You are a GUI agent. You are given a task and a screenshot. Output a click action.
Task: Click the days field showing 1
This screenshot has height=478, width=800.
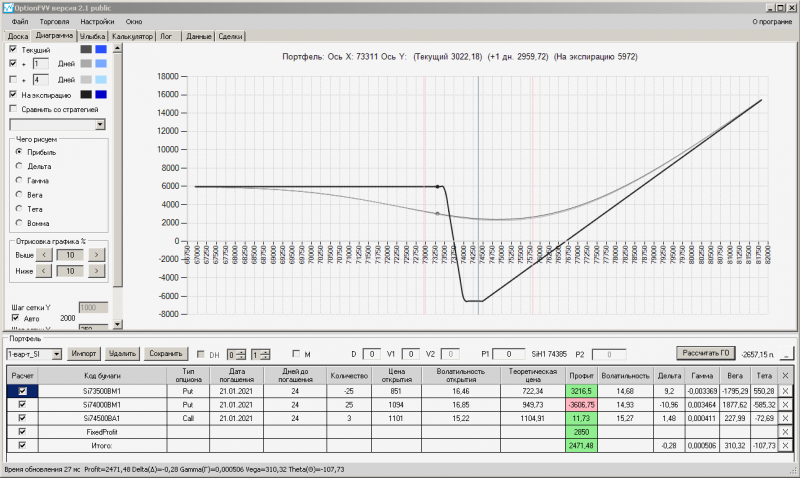pyautogui.click(x=41, y=63)
